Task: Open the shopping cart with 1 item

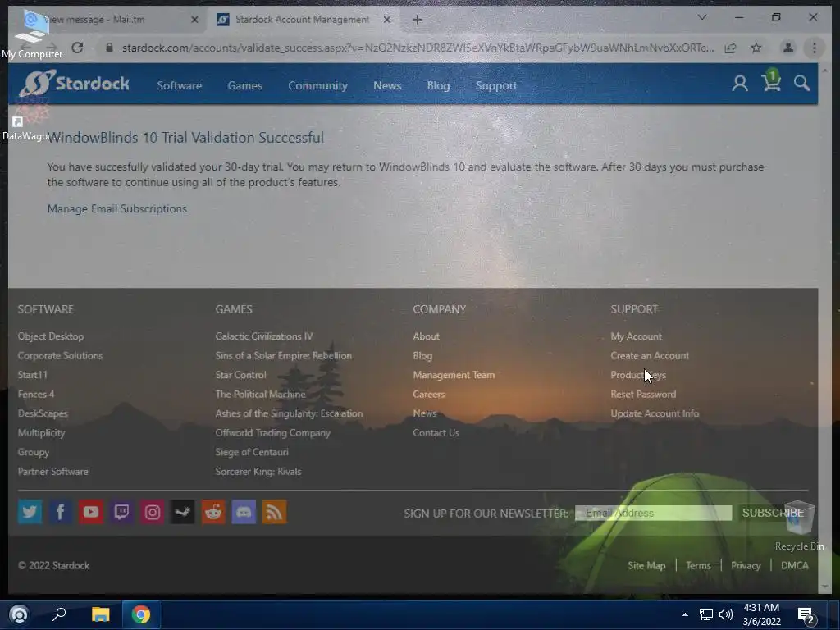Action: tap(771, 81)
